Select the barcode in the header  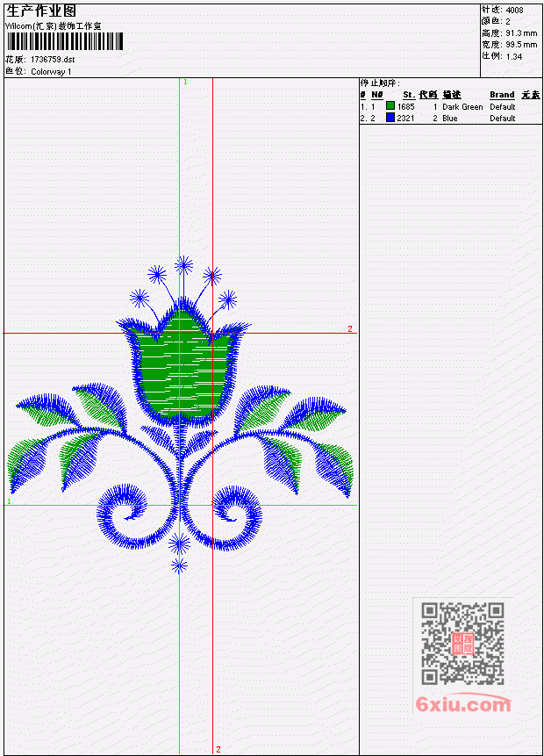pos(65,41)
